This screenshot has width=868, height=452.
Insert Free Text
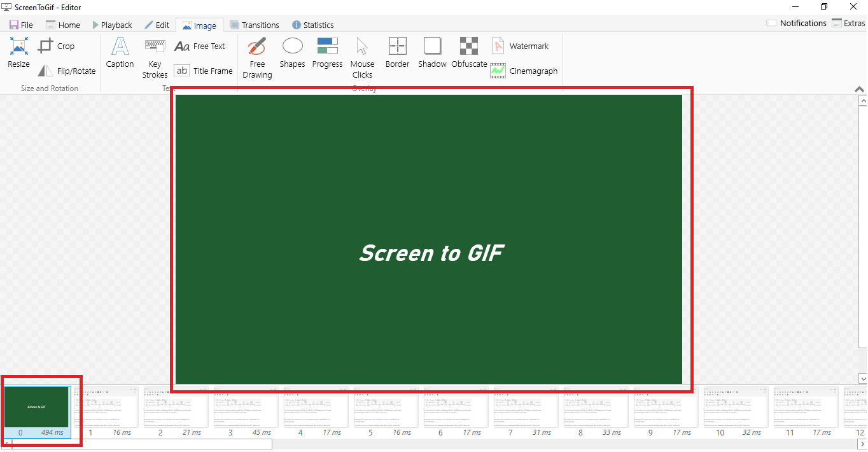click(200, 46)
